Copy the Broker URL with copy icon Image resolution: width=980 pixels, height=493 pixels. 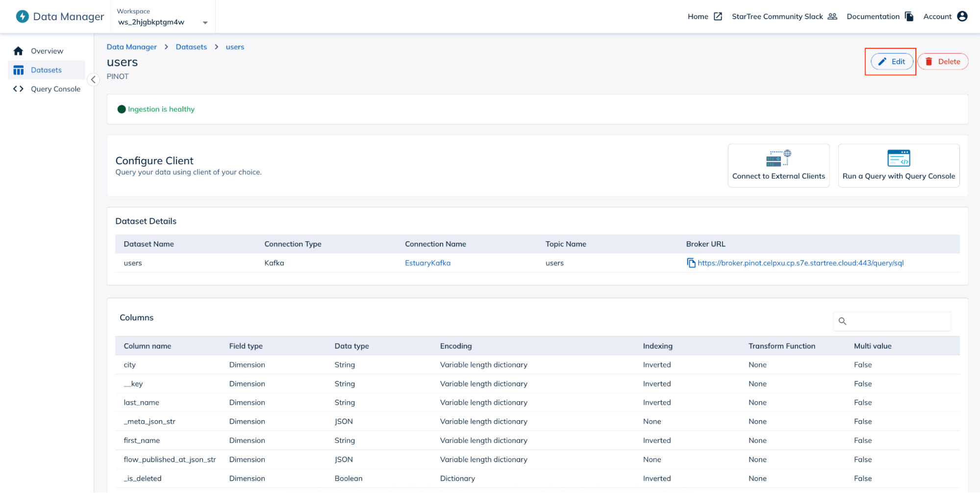coord(691,263)
